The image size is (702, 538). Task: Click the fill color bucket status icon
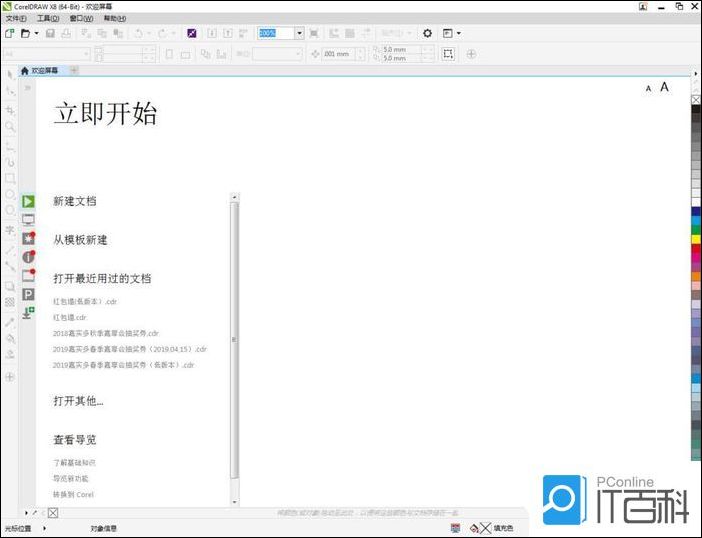coord(474,529)
